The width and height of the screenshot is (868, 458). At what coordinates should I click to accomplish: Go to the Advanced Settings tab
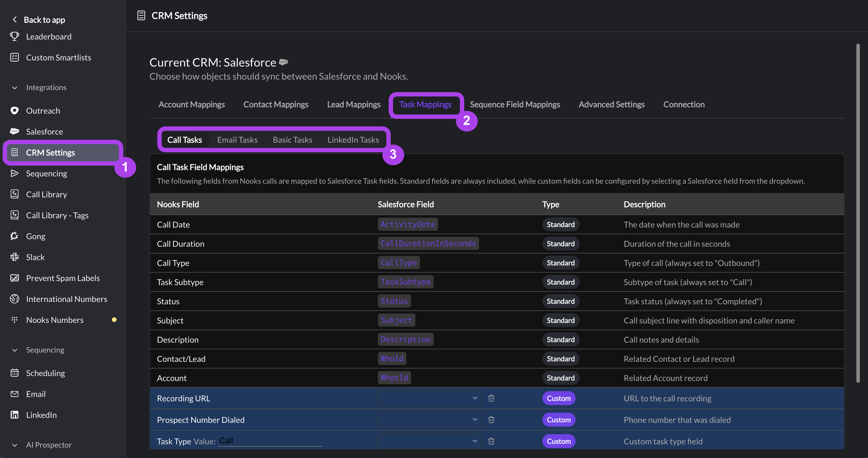pyautogui.click(x=611, y=104)
